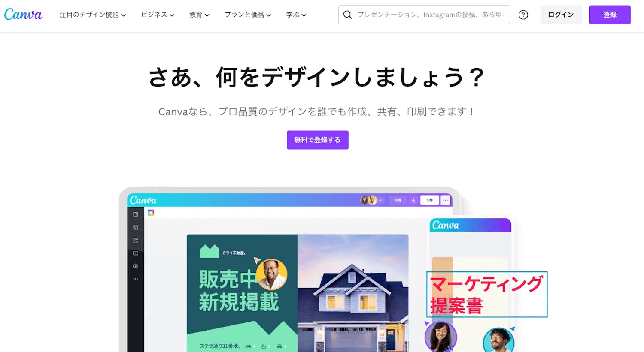Open the 学ぶ menu item
644x352 pixels.
[296, 15]
